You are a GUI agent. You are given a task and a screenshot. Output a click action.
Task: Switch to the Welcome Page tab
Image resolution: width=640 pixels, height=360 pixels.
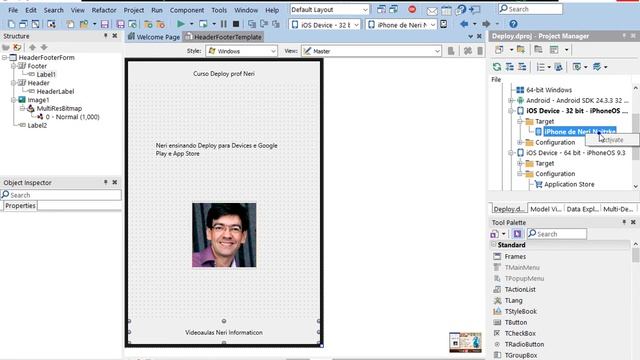pyautogui.click(x=153, y=37)
